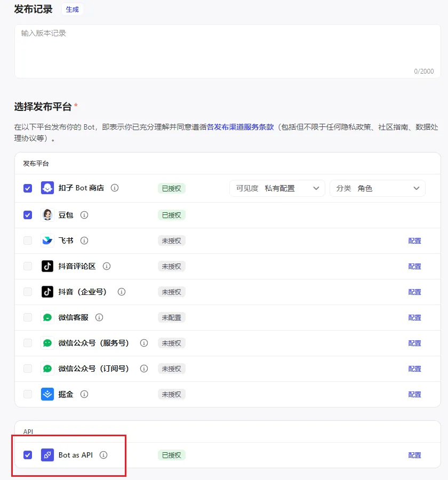
Task: Click the 微信客服 green chat icon
Action: click(x=47, y=317)
